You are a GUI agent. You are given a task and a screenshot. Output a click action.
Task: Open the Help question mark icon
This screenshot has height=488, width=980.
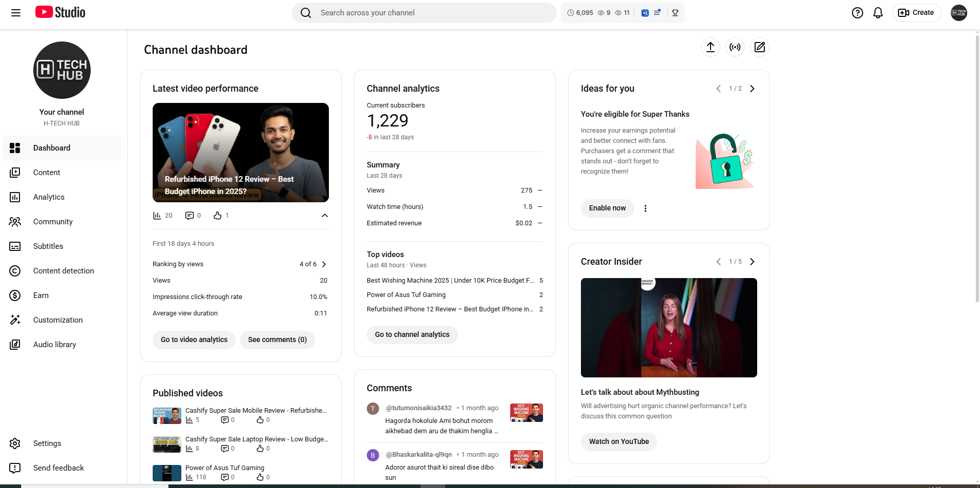[x=857, y=13]
